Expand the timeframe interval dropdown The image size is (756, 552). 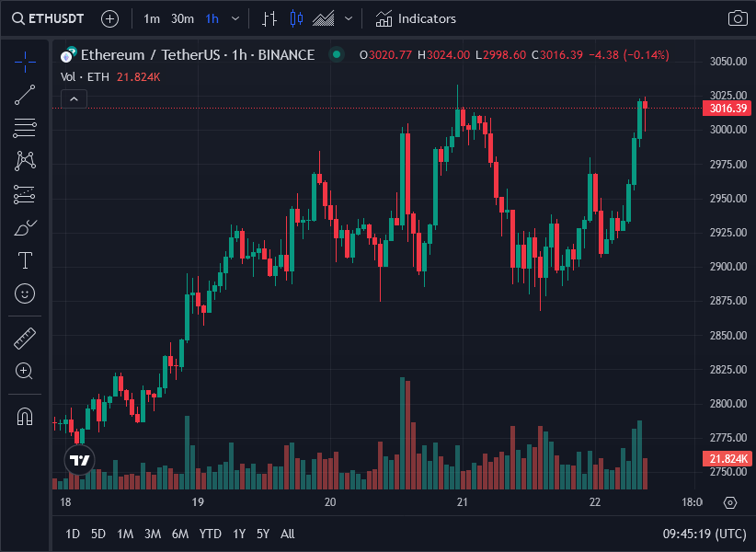click(235, 18)
